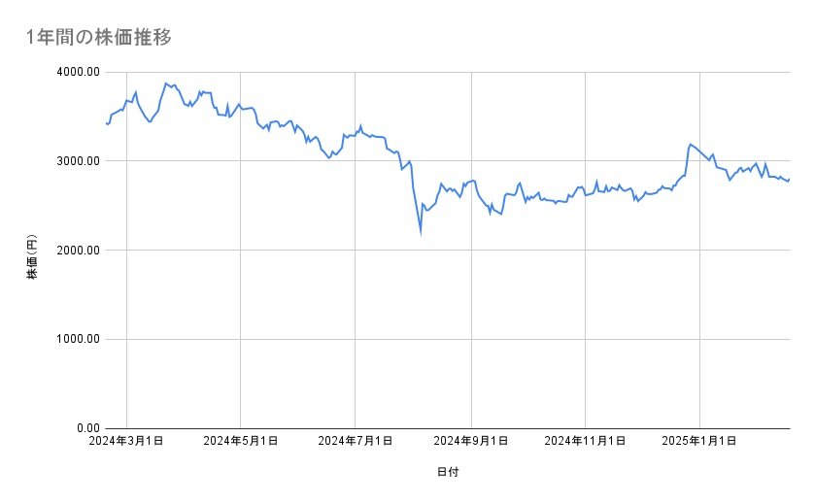Click the 1000.00 y-axis label
This screenshot has height=504, width=815.
[x=76, y=339]
